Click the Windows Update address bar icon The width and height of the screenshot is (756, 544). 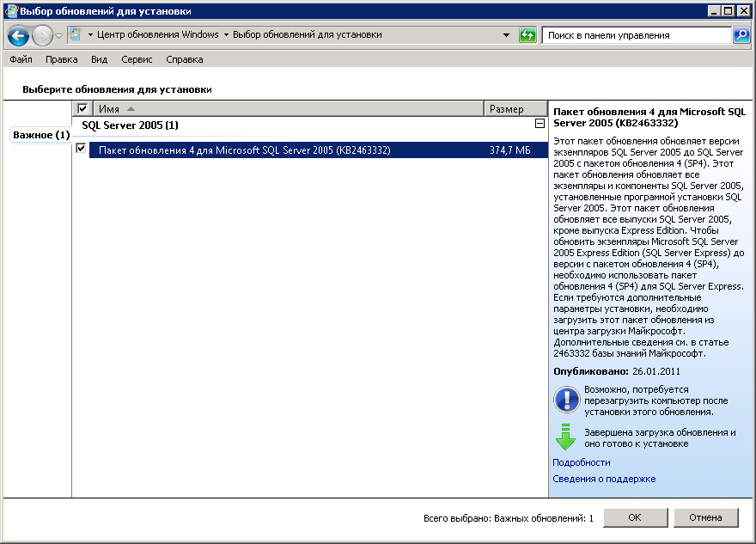(76, 34)
